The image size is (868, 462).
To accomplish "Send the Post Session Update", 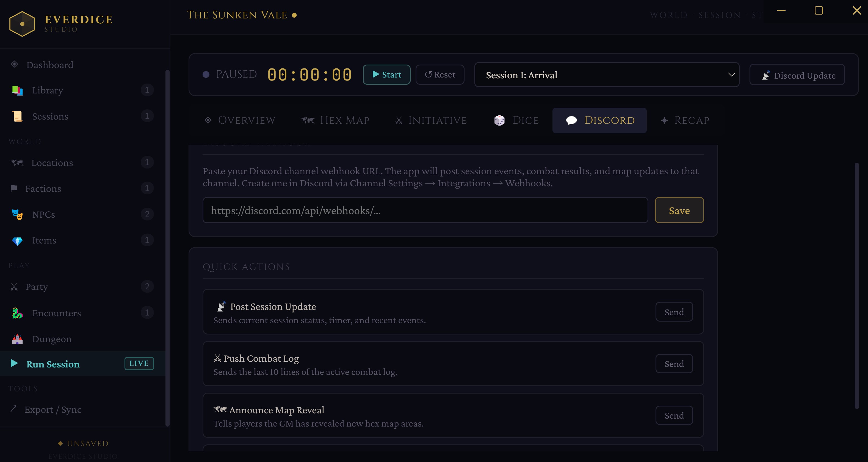I will tap(674, 312).
